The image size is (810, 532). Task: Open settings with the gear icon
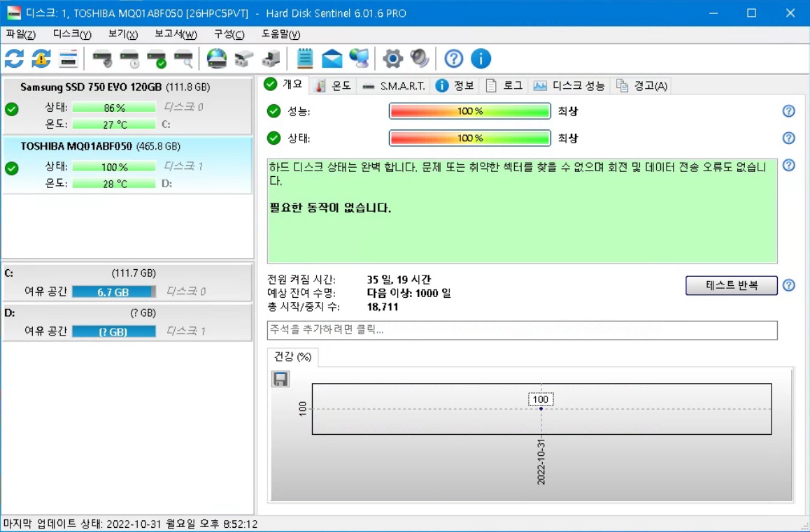[x=392, y=58]
